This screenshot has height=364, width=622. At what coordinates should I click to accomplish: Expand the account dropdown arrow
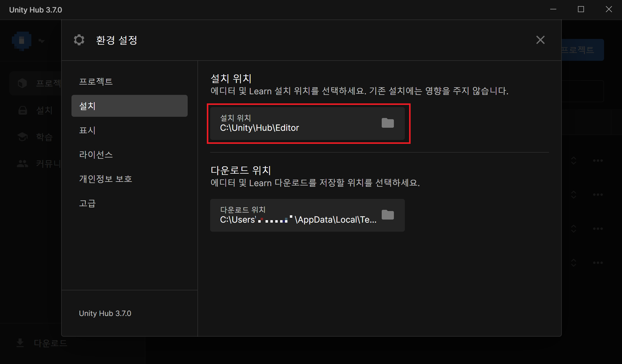pyautogui.click(x=42, y=41)
